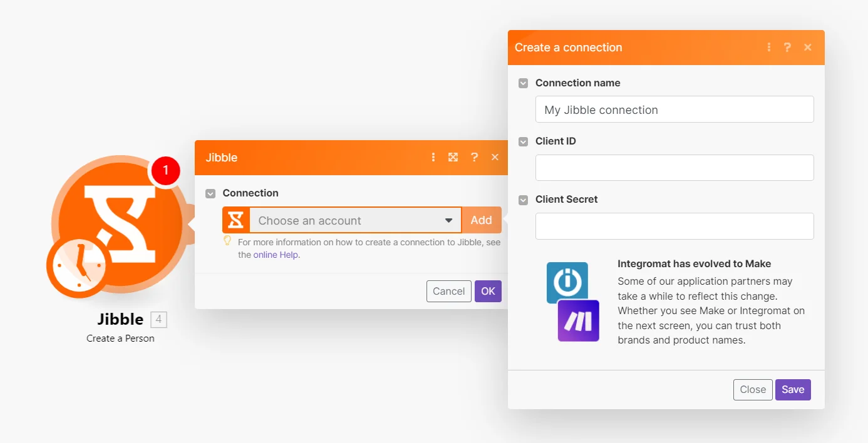This screenshot has height=443, width=868.
Task: Click the lightbulb hint icon
Action: (227, 241)
